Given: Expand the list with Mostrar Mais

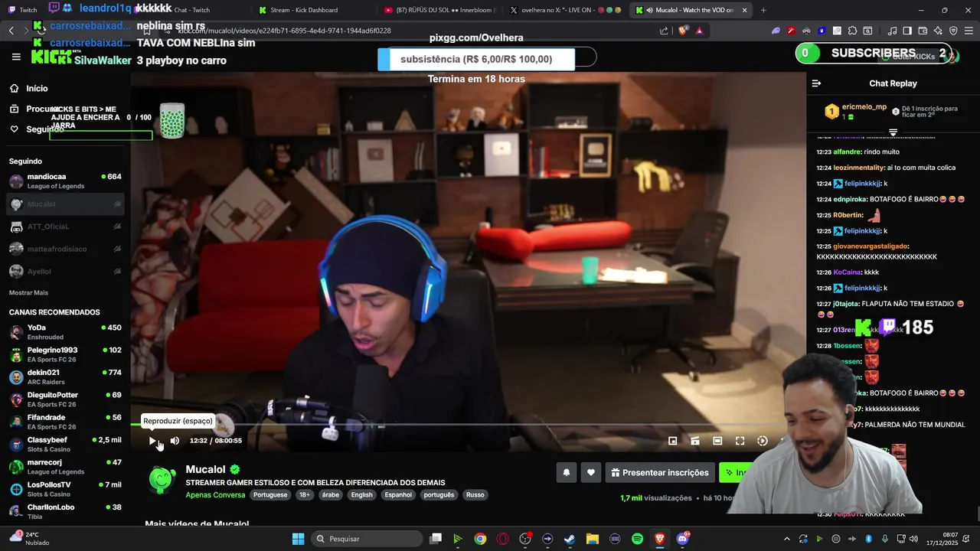Looking at the screenshot, I should [28, 293].
